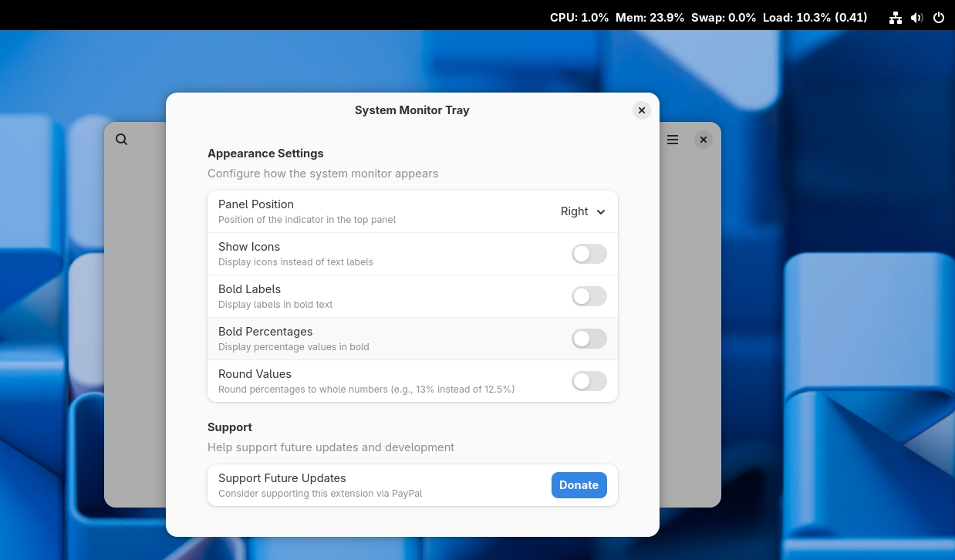Viewport: 955px width, 560px height.
Task: Enable the Show Icons switch
Action: point(589,254)
